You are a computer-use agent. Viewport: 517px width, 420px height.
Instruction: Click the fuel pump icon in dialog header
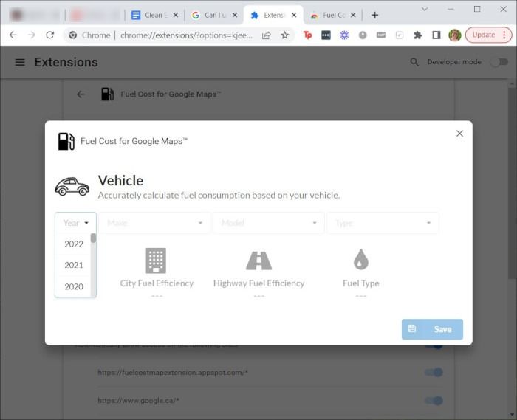click(66, 141)
